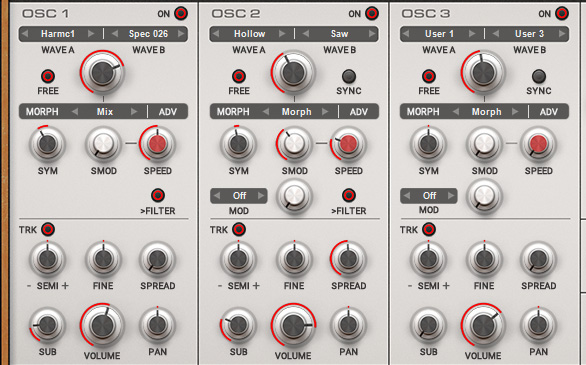Screen dimensions: 586x365
Task: Click the OSC 2 MORPH button
Action: 233,112
